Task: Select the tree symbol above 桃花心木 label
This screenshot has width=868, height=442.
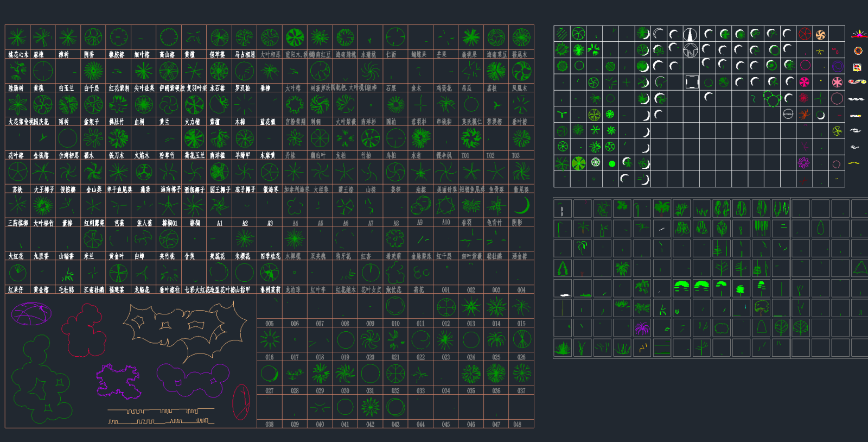Action: (x=17, y=37)
